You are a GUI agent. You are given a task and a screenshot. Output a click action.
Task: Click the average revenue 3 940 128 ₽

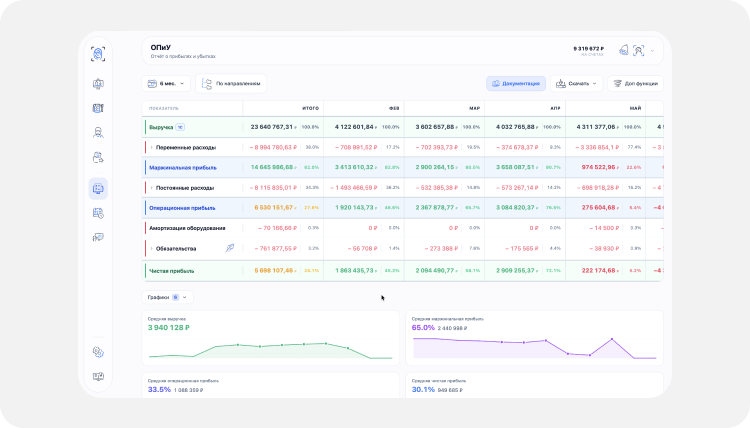[169, 328]
